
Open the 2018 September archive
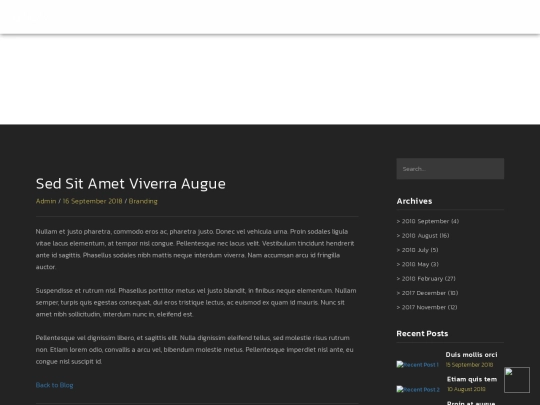tap(428, 221)
